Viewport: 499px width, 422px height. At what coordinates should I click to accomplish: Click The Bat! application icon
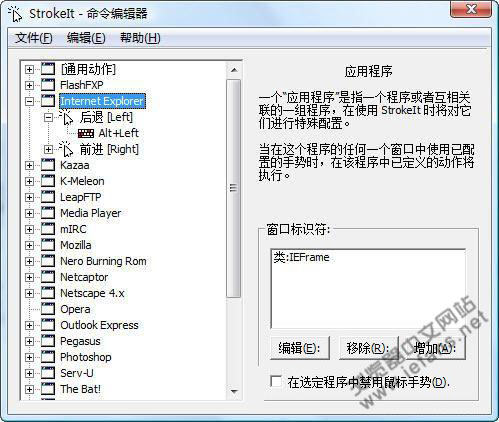tap(48, 389)
